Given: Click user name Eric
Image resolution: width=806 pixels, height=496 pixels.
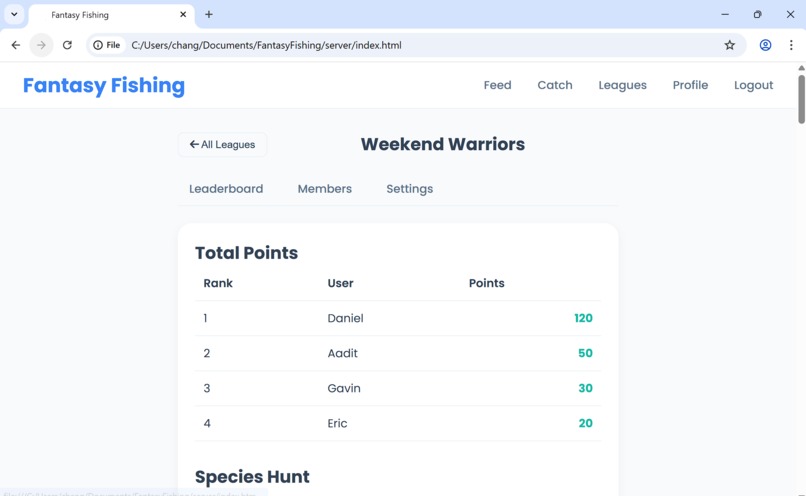Looking at the screenshot, I should (337, 423).
